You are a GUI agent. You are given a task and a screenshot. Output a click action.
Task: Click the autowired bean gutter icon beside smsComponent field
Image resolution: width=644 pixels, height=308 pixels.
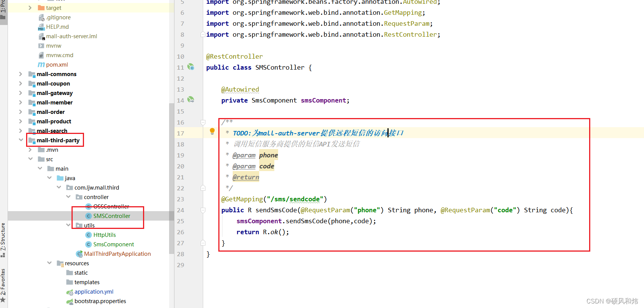coord(191,100)
